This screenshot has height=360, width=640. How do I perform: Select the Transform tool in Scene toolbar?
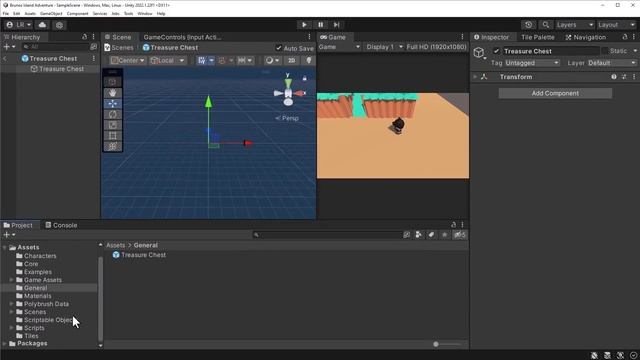coord(113,146)
